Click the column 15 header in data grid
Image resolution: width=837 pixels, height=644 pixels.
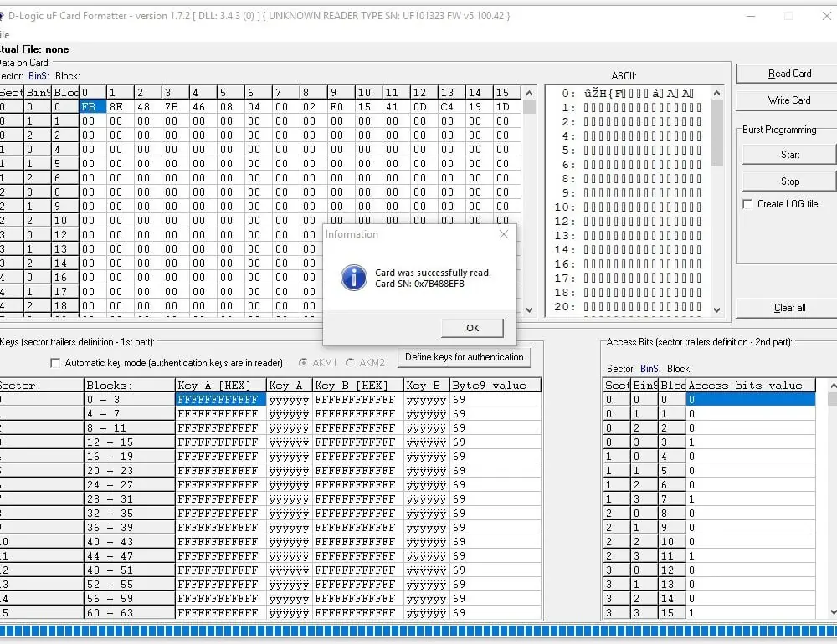coord(506,92)
